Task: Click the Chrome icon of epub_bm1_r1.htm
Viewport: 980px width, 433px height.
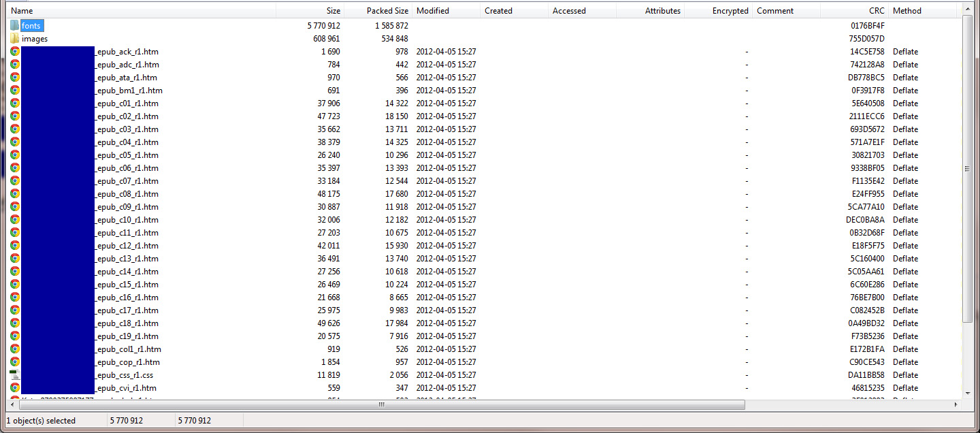Action: [14, 90]
